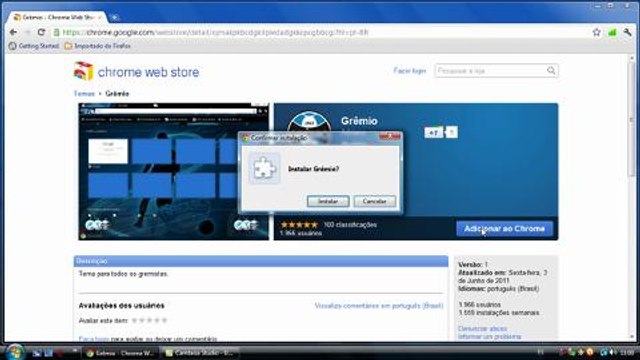Click the Instalar Grêmio? prompt text
640x360 pixels.
click(x=313, y=169)
